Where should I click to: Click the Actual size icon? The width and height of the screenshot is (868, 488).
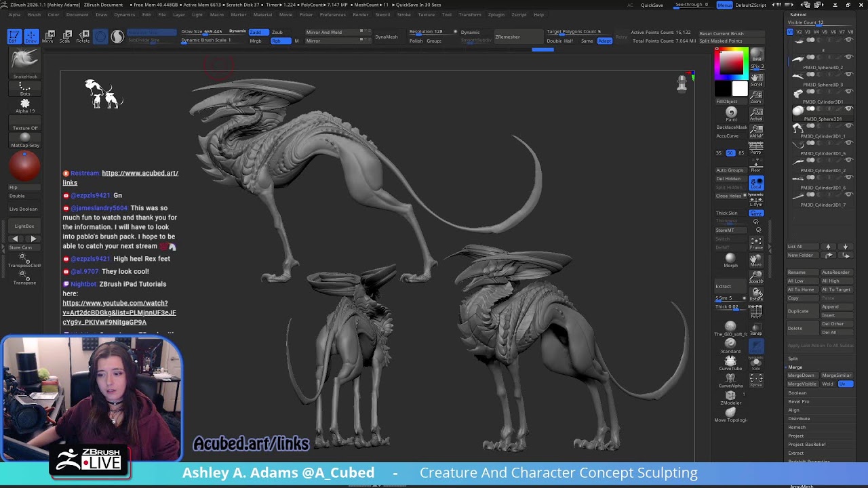pos(757,114)
